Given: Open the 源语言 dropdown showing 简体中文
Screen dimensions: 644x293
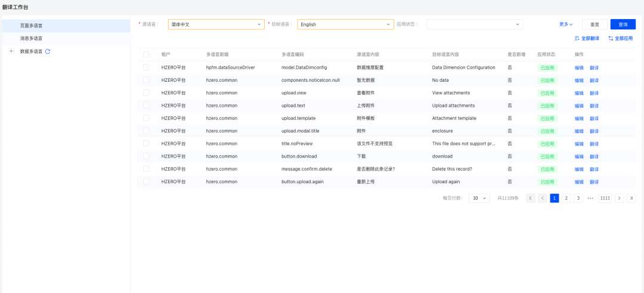Looking at the screenshot, I should pos(216,24).
